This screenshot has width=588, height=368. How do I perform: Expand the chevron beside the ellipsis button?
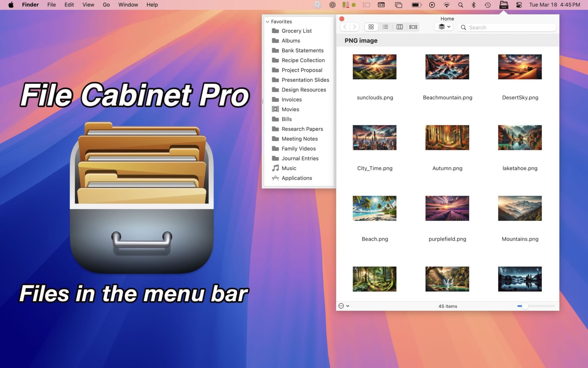pyautogui.click(x=348, y=306)
